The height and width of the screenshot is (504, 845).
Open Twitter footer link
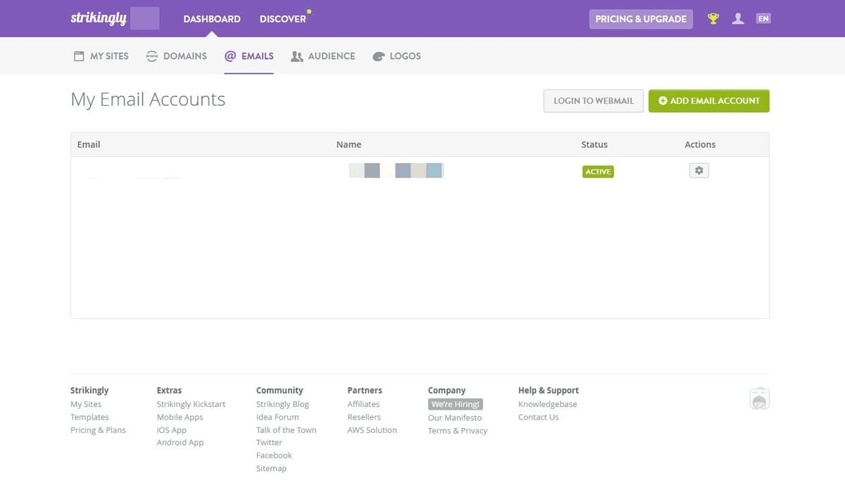[x=269, y=442]
